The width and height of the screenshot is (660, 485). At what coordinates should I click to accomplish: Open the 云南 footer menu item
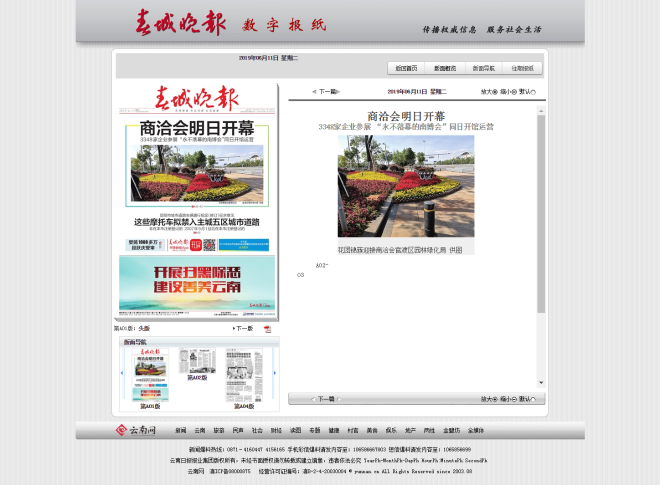pos(200,430)
